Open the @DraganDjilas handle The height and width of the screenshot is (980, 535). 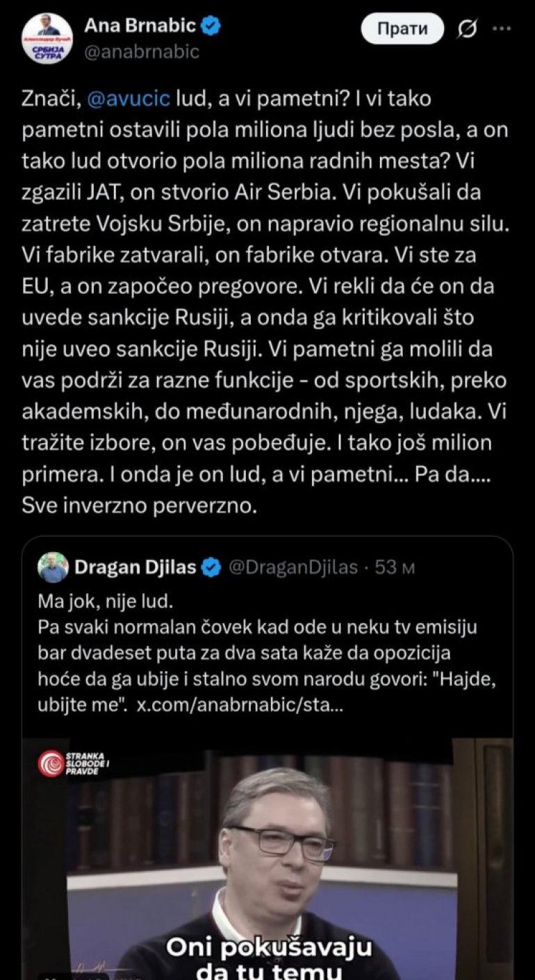point(293,568)
